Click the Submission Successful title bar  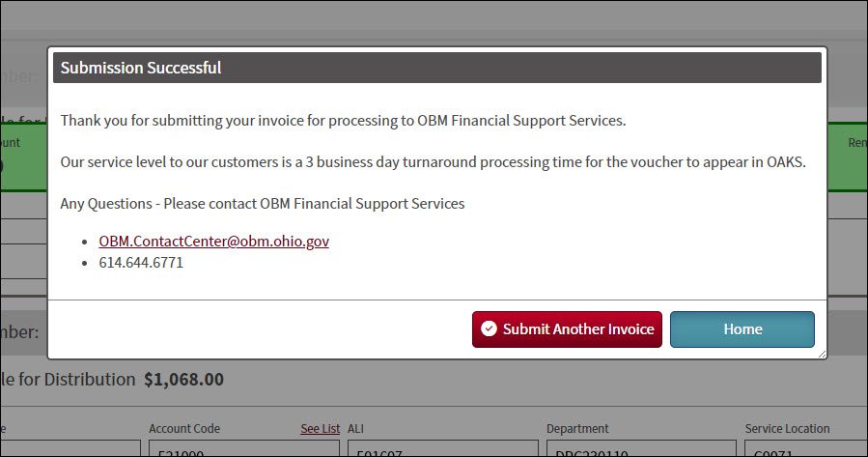[x=436, y=68]
